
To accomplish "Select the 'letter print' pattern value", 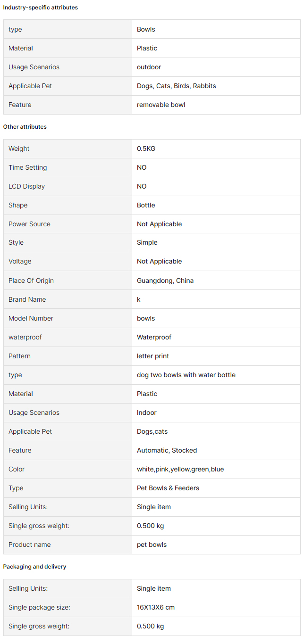I will (153, 356).
